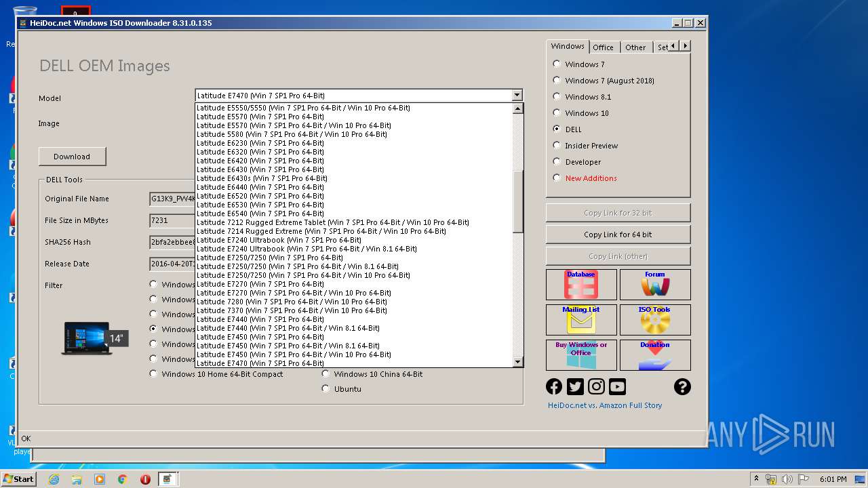The image size is (868, 488).
Task: Click dropdown list scroll-up arrow
Action: tap(518, 108)
